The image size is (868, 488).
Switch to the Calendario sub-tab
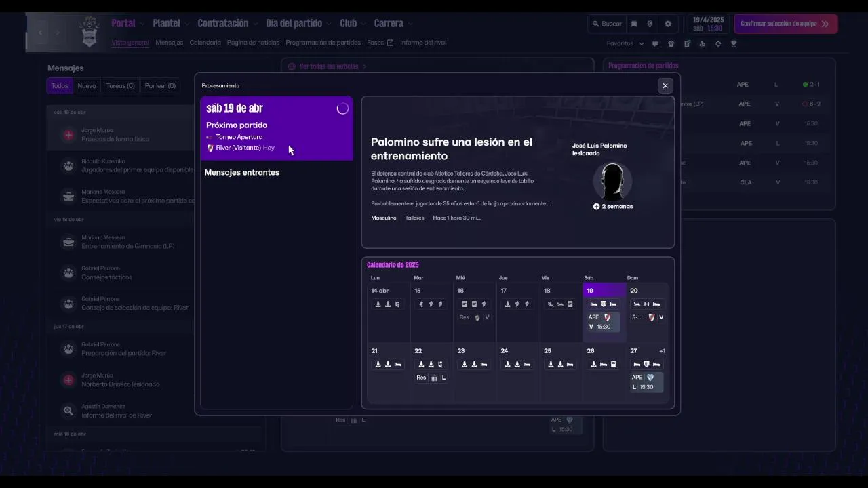205,43
